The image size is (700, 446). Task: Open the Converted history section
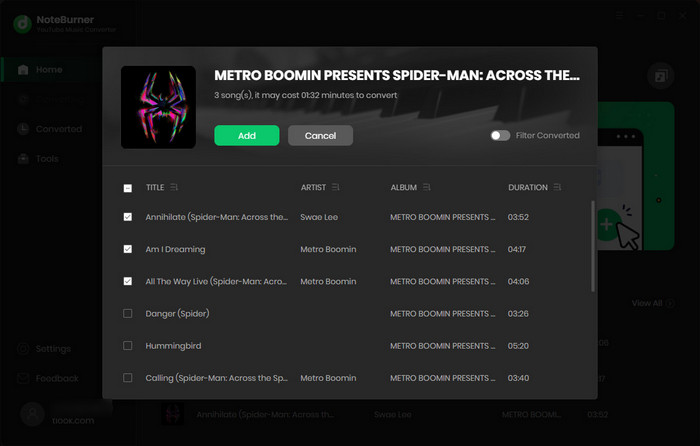pos(58,129)
